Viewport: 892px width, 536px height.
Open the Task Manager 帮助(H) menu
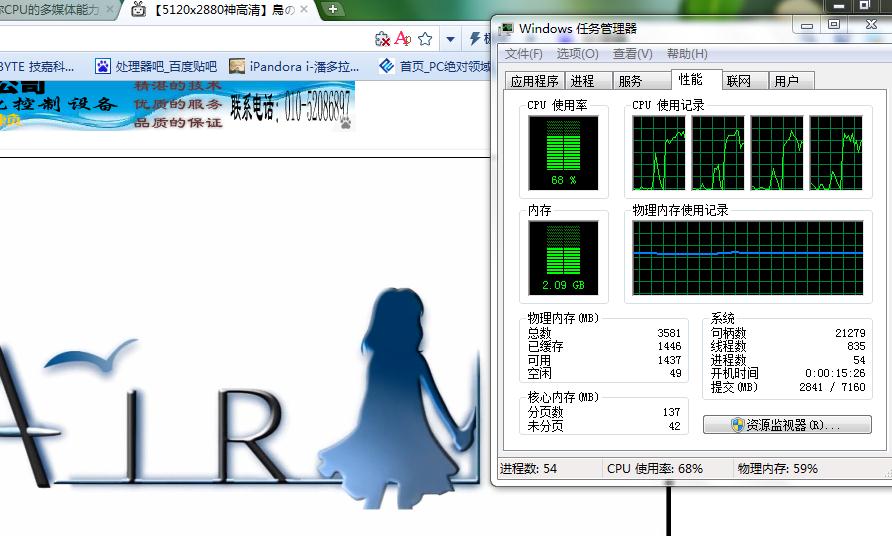tap(687, 53)
